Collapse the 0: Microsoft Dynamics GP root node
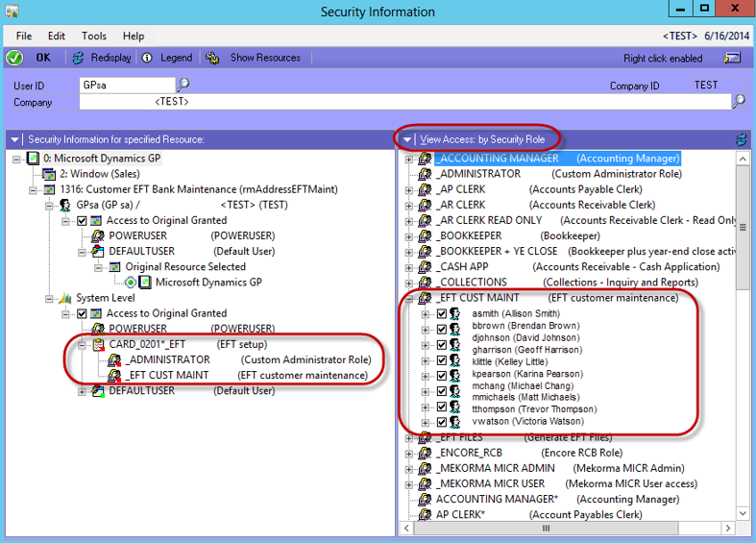 click(x=17, y=159)
